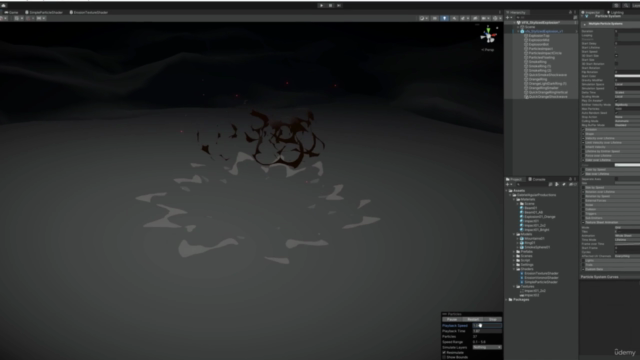Open the Hierarchy tab
The image size is (640, 360).
[516, 12]
